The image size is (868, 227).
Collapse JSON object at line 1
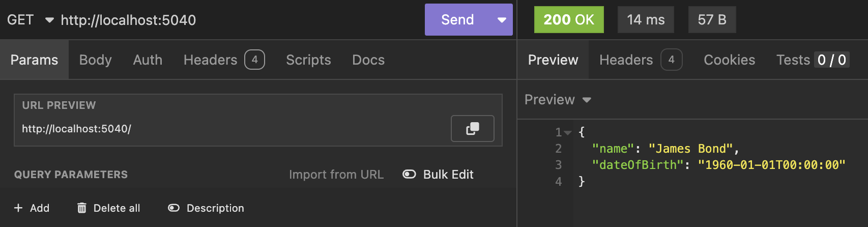[568, 133]
